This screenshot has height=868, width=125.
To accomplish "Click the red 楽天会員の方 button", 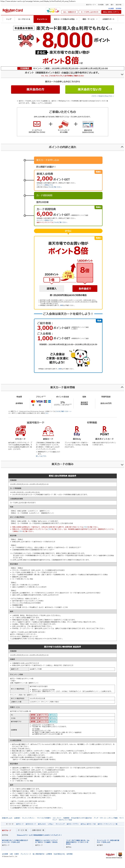I will click(x=35, y=89).
